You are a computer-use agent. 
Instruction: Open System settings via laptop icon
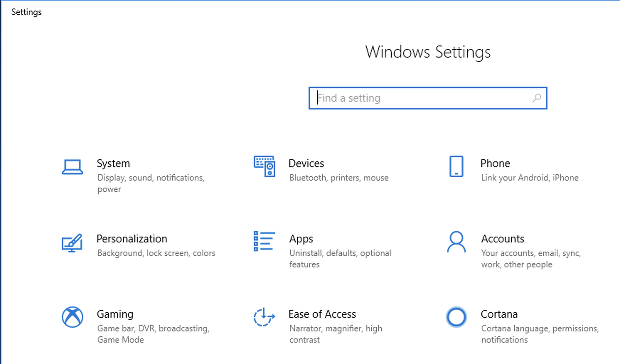(x=73, y=167)
